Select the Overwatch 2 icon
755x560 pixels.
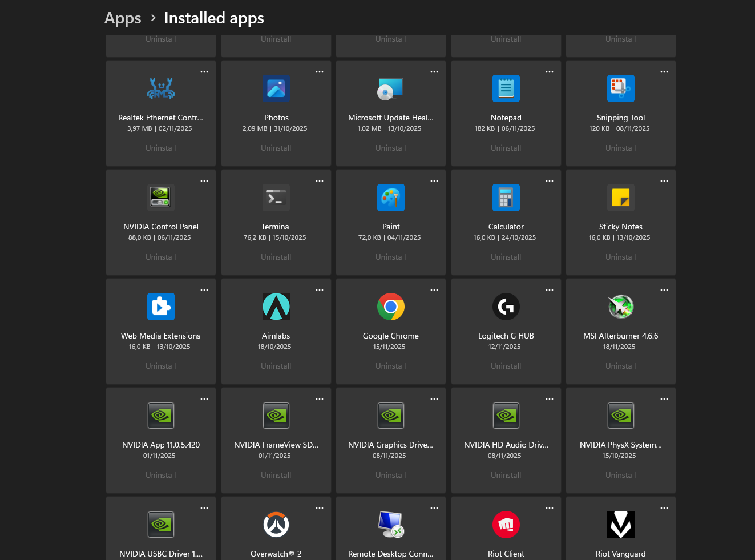pyautogui.click(x=276, y=525)
